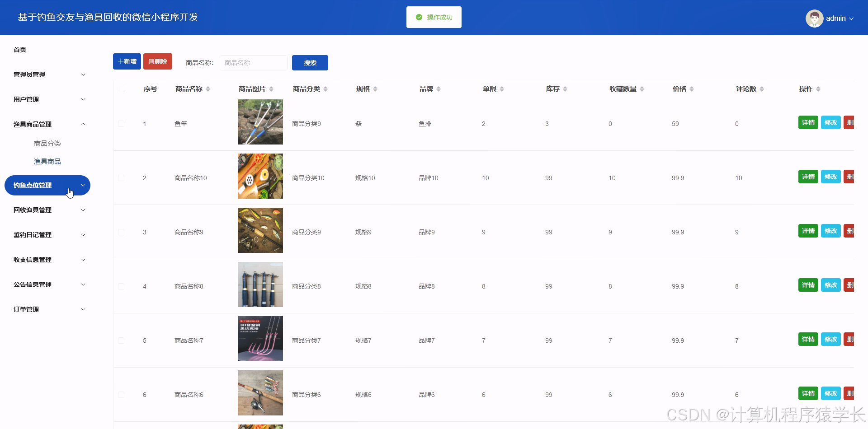Check the select-all checkbox in table header
868x429 pixels.
click(x=121, y=89)
